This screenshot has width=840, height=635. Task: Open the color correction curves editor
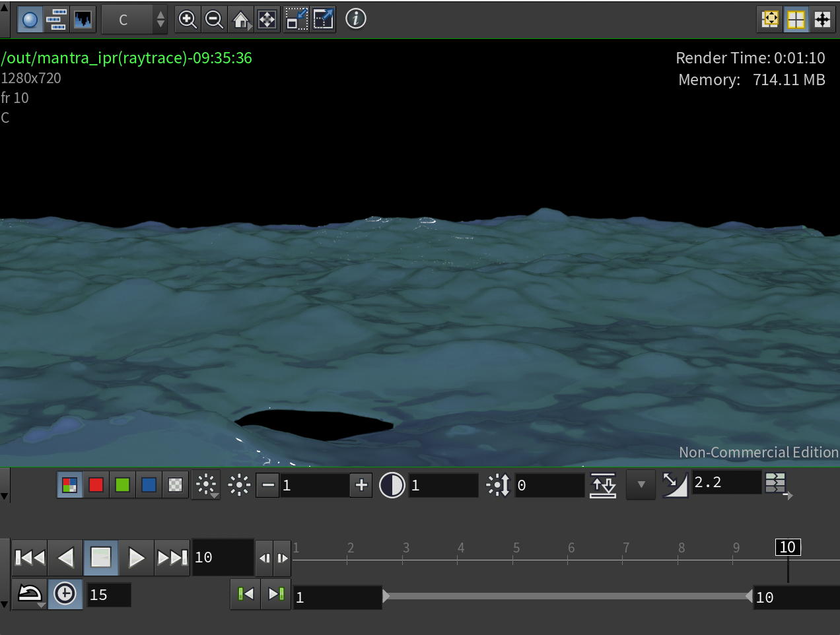pos(674,483)
